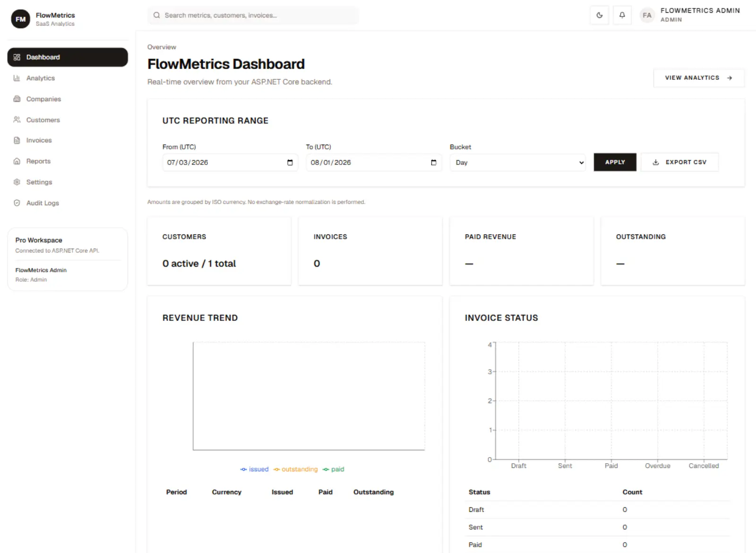This screenshot has width=756, height=553.
Task: Click the Paid Revenue stat card
Action: [522, 251]
